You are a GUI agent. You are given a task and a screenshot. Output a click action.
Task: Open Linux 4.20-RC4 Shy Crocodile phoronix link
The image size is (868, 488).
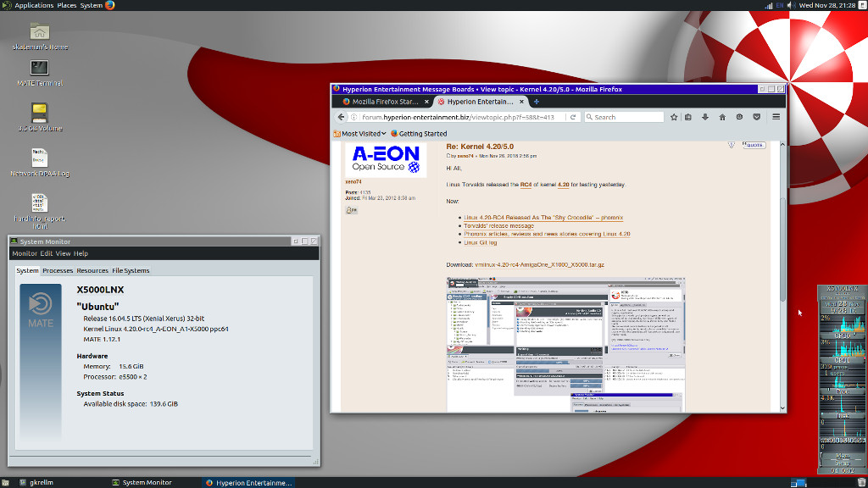point(543,218)
